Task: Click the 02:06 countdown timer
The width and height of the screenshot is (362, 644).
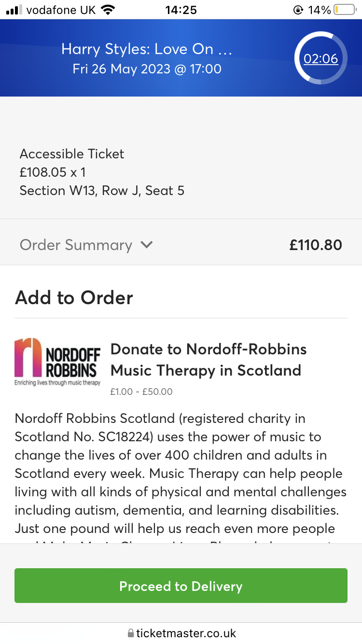Action: coord(320,59)
